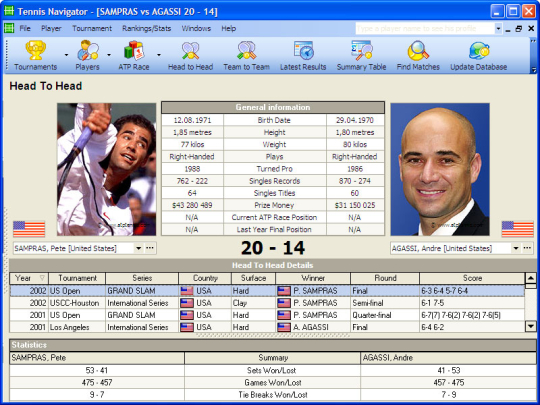The width and height of the screenshot is (540, 405).
Task: Click the player name search field
Action: [x=425, y=29]
